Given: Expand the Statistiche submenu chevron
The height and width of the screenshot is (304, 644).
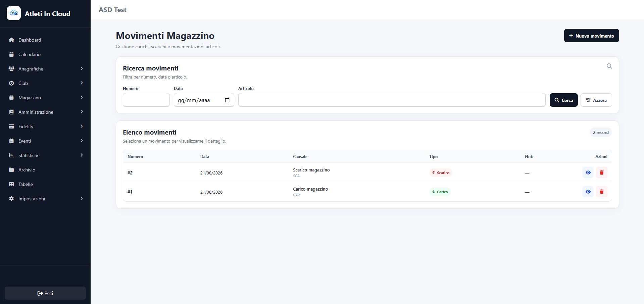Looking at the screenshot, I should [82, 155].
